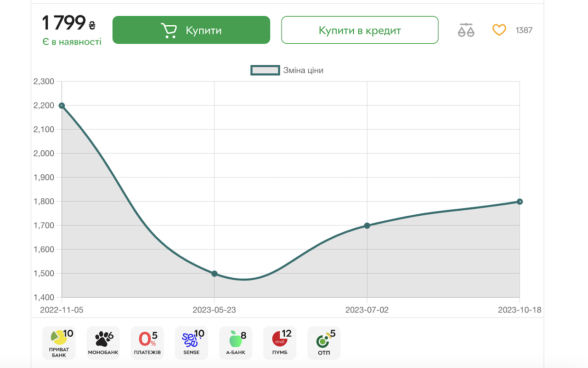
Task: Click the Купити в кредит button
Action: coord(360,30)
